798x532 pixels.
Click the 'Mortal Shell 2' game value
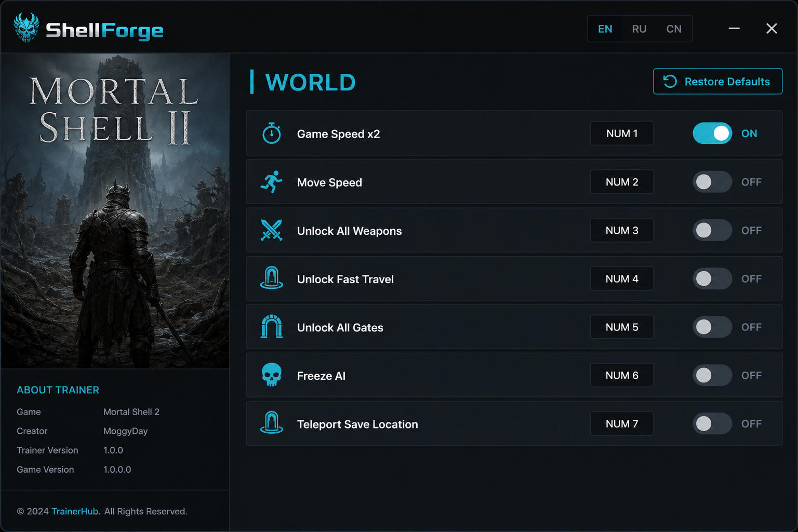(x=131, y=411)
